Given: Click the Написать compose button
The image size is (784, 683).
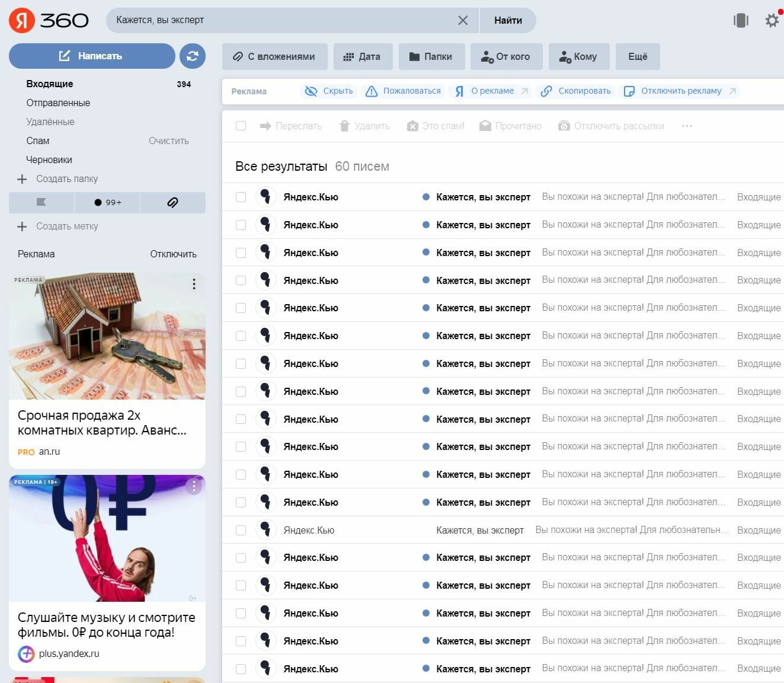Looking at the screenshot, I should click(92, 56).
